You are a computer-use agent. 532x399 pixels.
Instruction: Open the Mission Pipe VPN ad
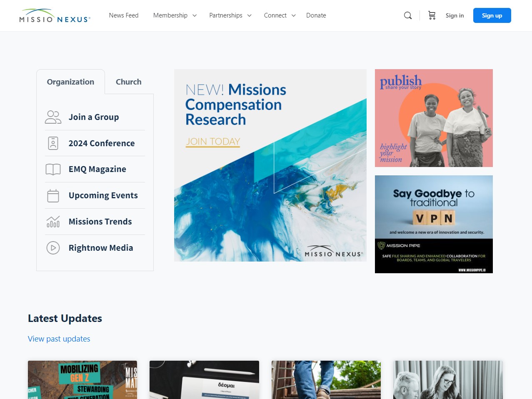pos(434,224)
